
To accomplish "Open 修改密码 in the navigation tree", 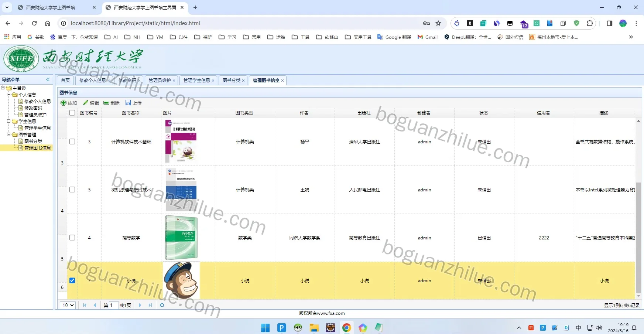I will pyautogui.click(x=33, y=108).
